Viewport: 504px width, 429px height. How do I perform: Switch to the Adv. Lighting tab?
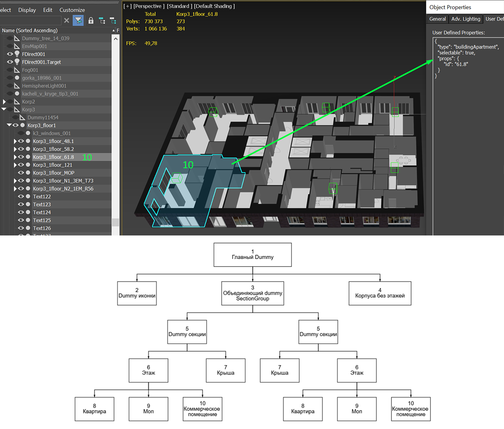tap(466, 19)
